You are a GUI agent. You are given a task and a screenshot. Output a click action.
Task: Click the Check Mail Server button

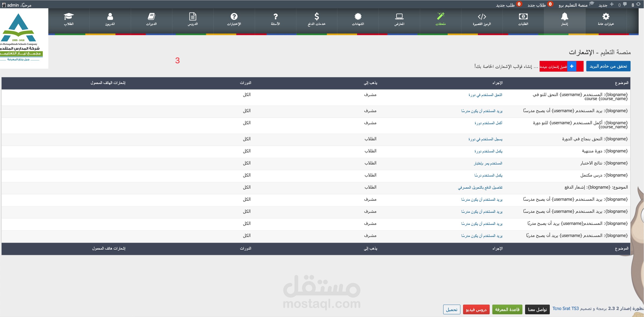pos(608,66)
